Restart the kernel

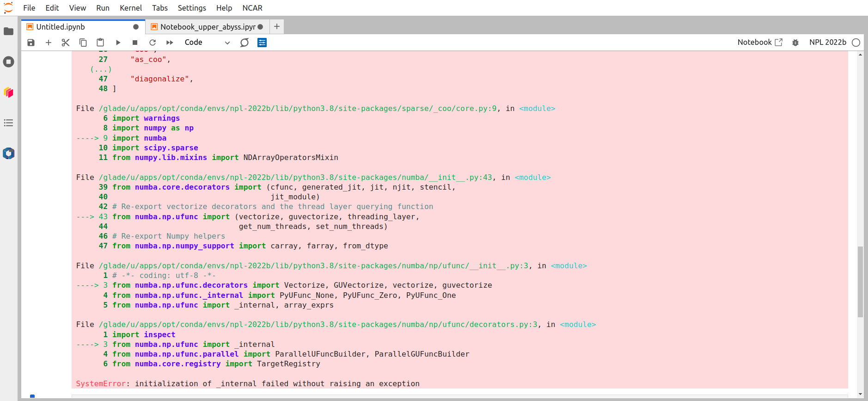click(153, 43)
